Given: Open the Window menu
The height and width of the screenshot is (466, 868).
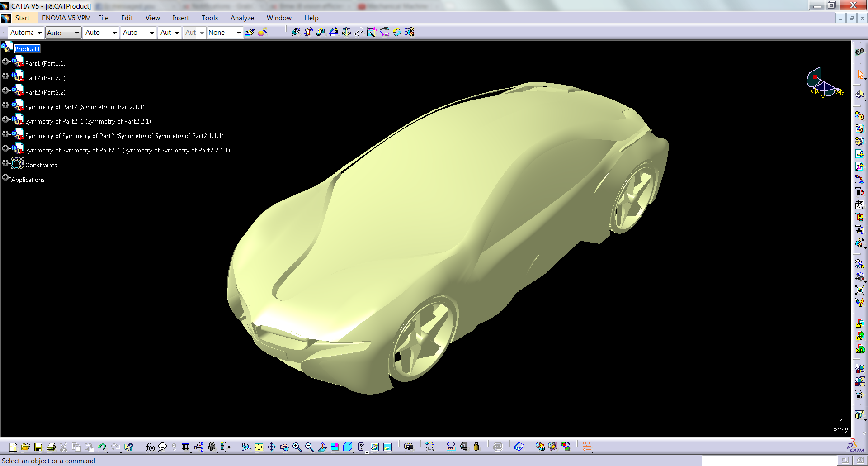Looking at the screenshot, I should click(x=279, y=18).
